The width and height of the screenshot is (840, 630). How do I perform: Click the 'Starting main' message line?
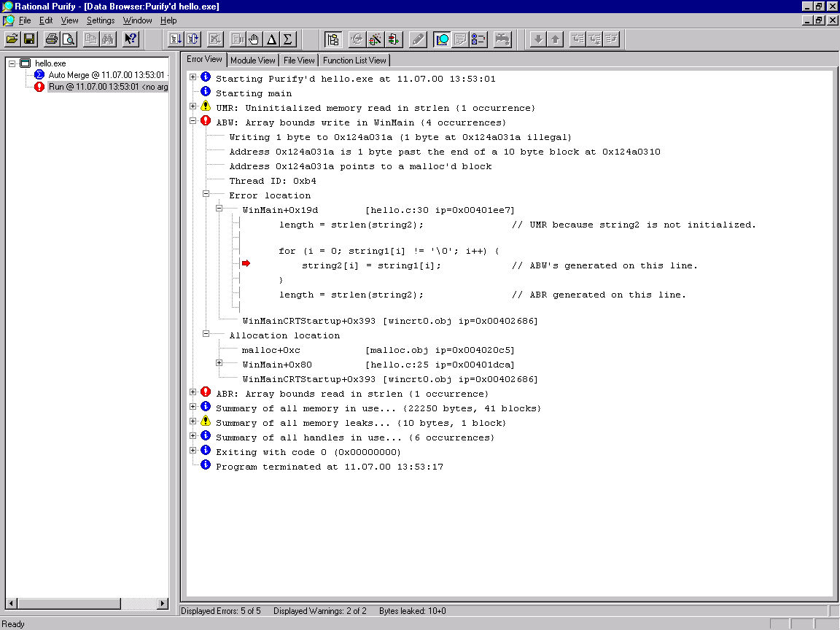[x=254, y=93]
